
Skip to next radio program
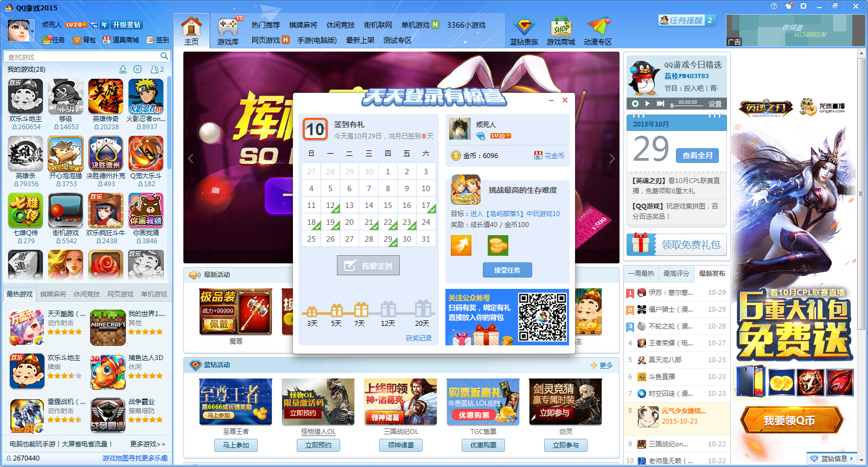(x=660, y=103)
